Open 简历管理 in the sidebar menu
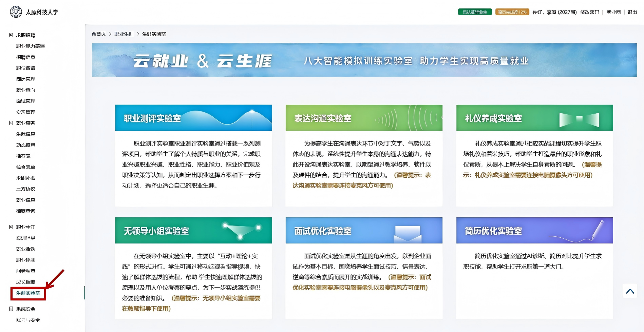 tap(26, 79)
